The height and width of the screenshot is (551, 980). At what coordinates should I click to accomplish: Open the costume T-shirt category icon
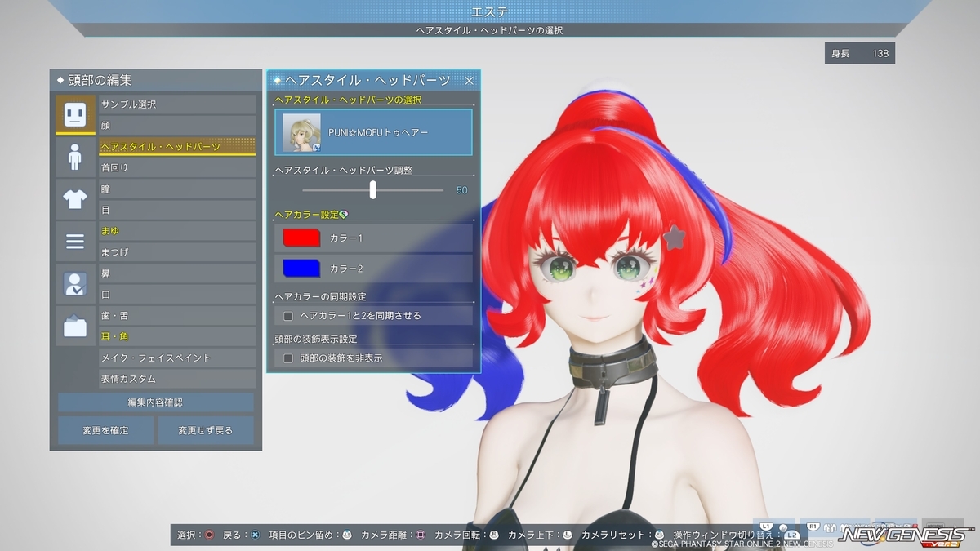(75, 198)
